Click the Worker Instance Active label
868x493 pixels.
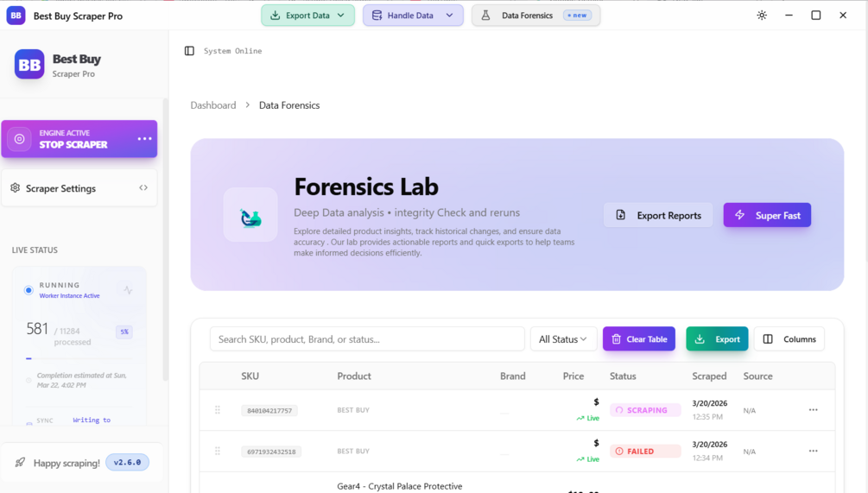[x=70, y=296]
